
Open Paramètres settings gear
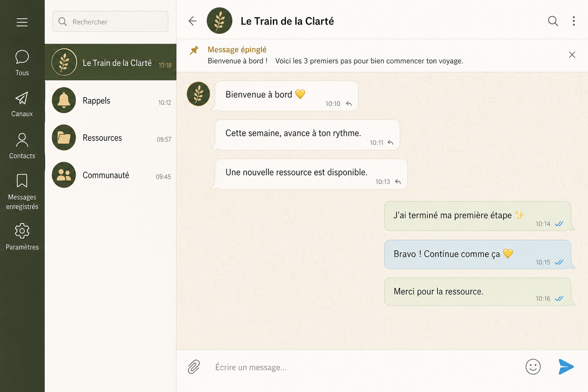[x=22, y=237]
